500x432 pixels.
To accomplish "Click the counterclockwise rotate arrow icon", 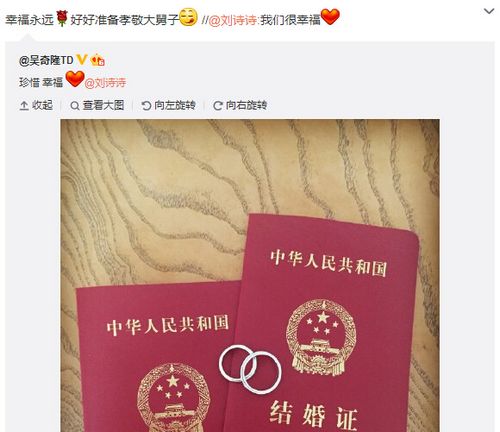I will [146, 106].
